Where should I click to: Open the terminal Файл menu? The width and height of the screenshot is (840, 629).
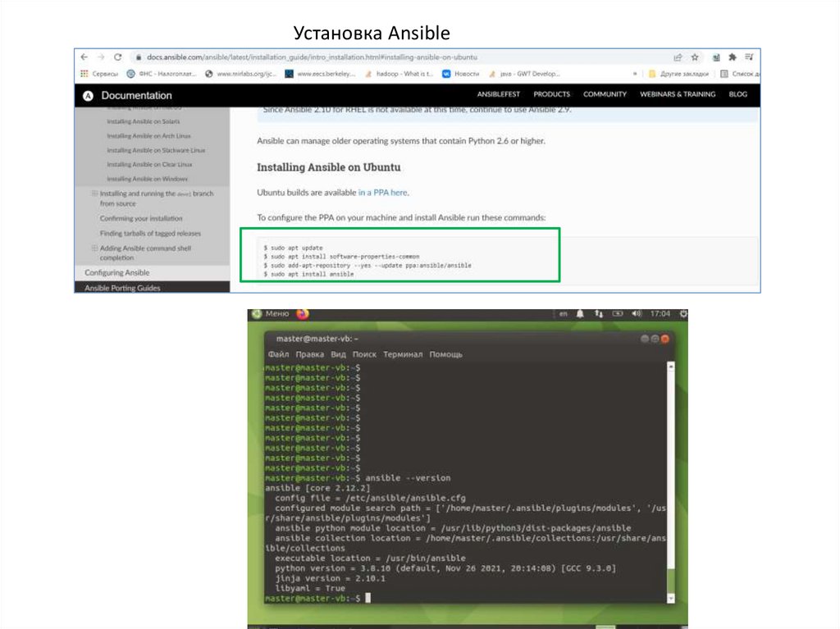pyautogui.click(x=279, y=354)
